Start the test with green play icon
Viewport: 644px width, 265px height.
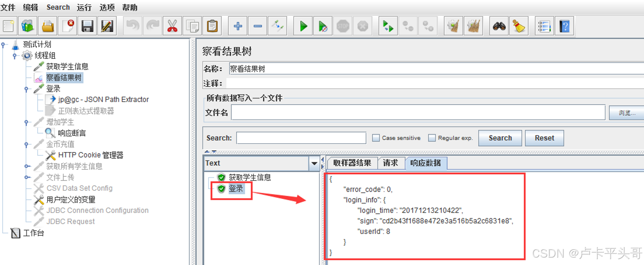point(303,26)
